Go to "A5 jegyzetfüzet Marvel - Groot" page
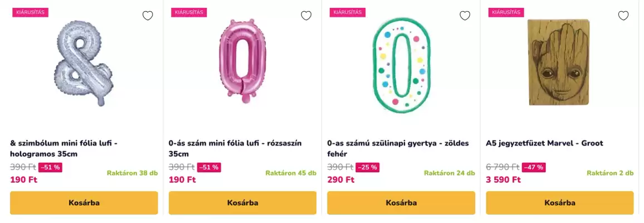This screenshot has width=644, height=223. pyautogui.click(x=544, y=143)
